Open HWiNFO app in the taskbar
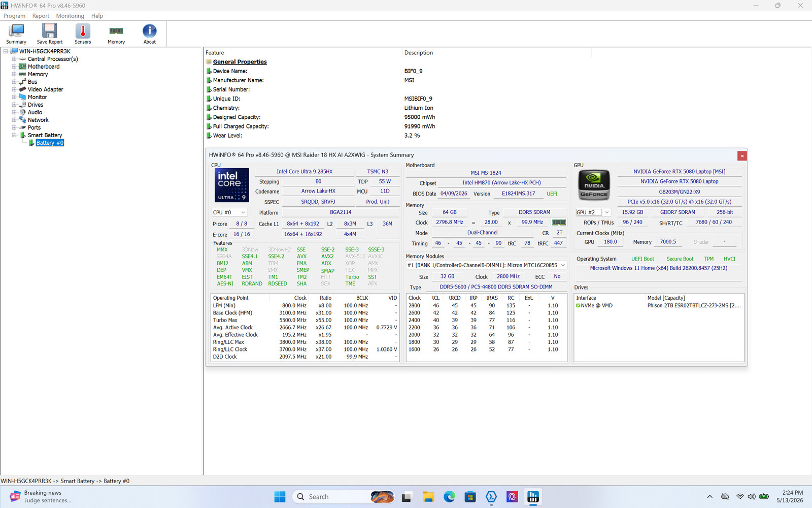This screenshot has height=508, width=812. tap(533, 497)
